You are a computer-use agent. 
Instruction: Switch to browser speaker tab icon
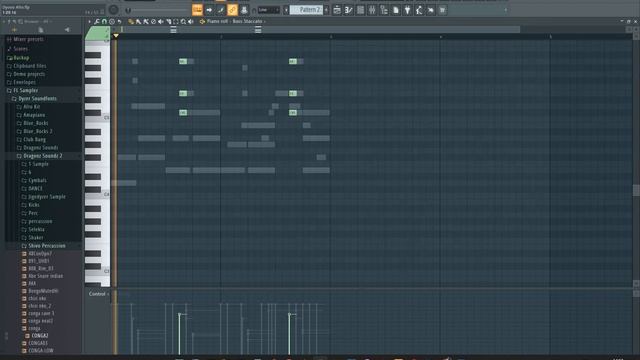(67, 30)
